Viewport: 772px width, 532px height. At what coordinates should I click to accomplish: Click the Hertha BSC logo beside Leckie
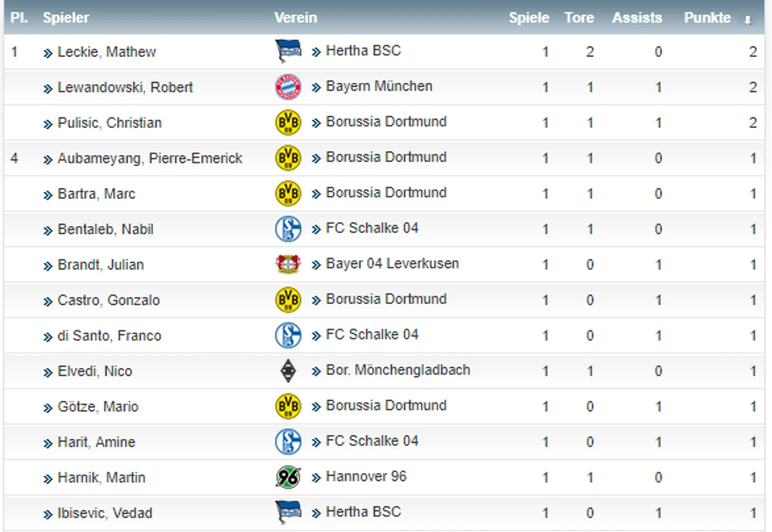(288, 51)
